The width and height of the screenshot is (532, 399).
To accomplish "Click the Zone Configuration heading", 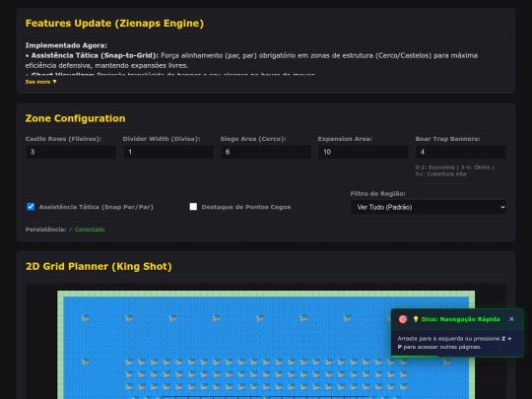I will [75, 118].
